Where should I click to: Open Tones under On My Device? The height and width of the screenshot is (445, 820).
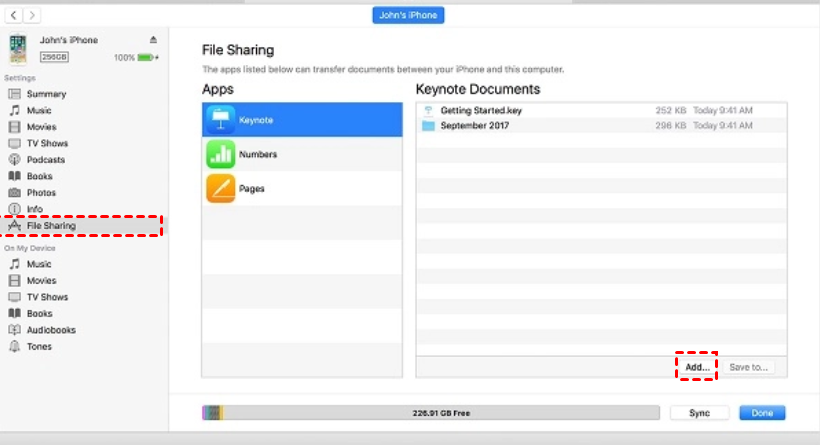(x=39, y=347)
